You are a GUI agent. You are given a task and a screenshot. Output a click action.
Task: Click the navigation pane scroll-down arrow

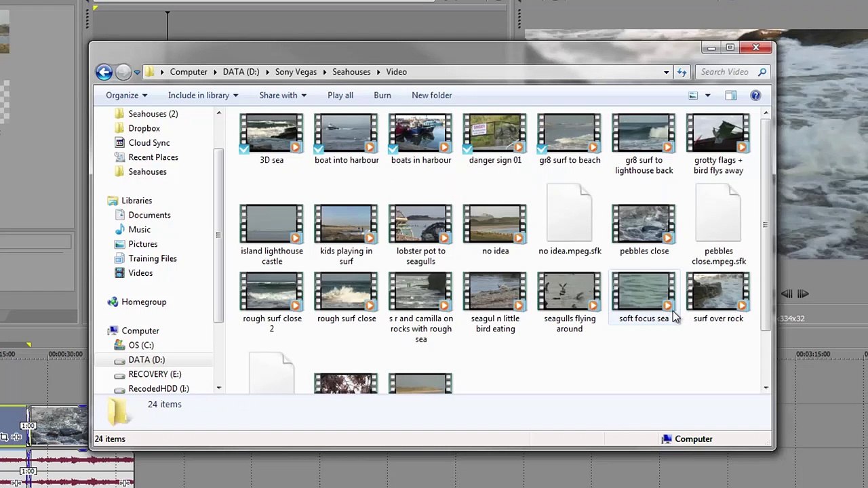tap(218, 388)
